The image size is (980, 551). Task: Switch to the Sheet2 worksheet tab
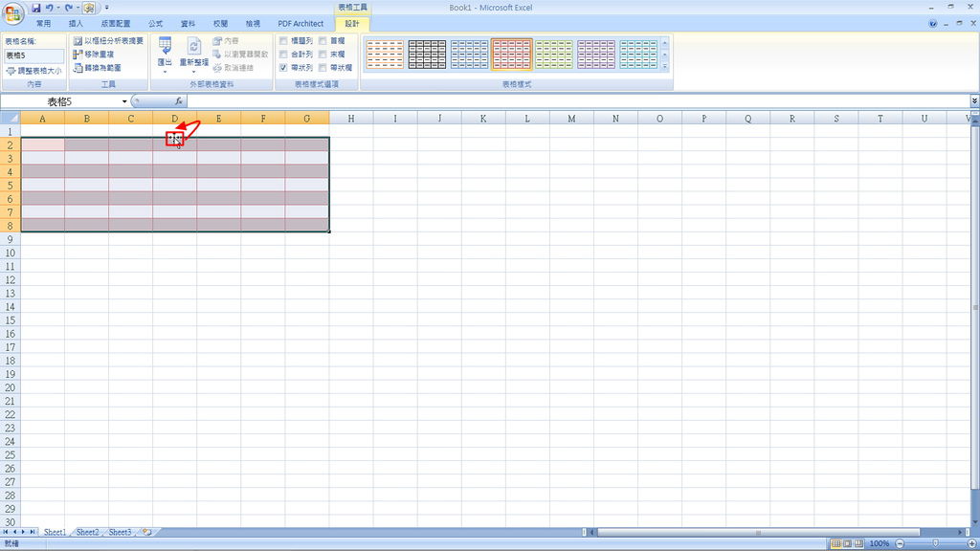pos(87,532)
